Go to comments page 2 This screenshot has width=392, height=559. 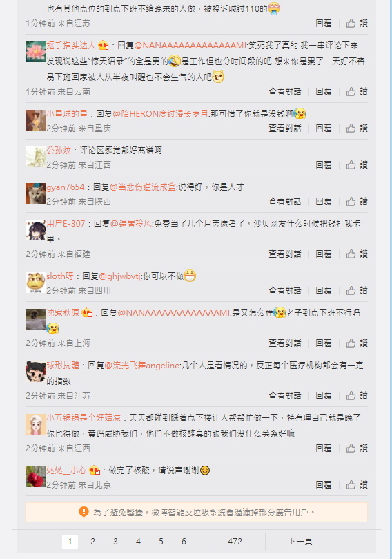(x=92, y=542)
